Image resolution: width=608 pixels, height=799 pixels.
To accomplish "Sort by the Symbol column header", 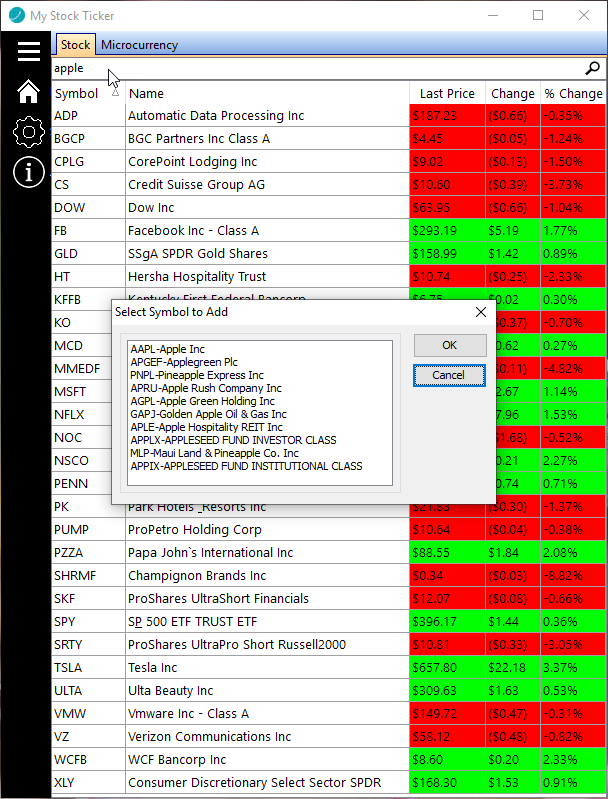I will coord(88,94).
